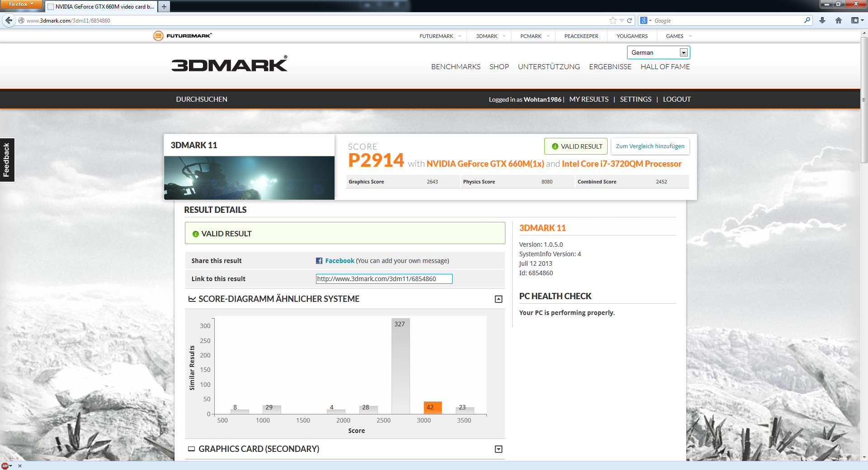Open the BENCHMARKS navigation item
The width and height of the screenshot is (868, 470).
pyautogui.click(x=456, y=67)
